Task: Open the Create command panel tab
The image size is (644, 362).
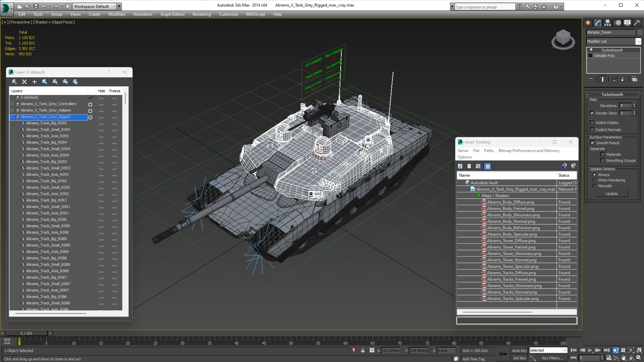Action: click(588, 23)
